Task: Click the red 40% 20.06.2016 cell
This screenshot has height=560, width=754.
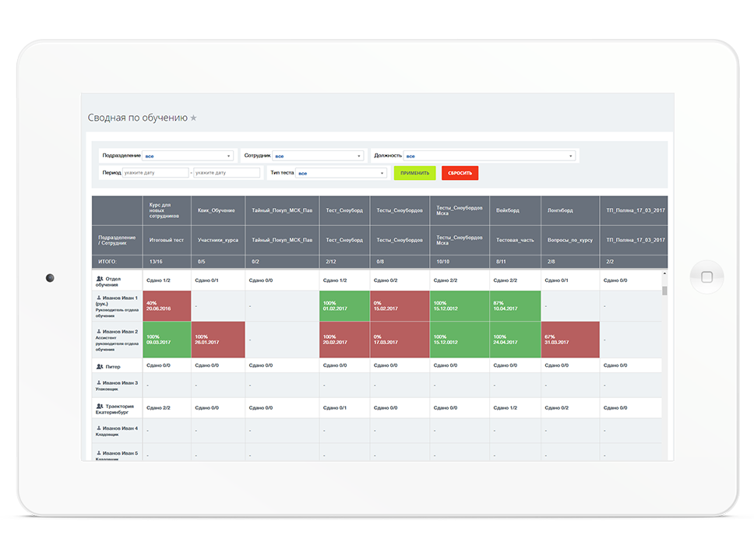Action: click(167, 306)
